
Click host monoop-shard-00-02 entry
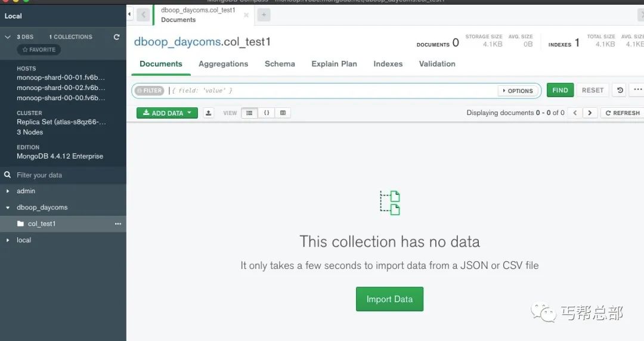coord(61,88)
